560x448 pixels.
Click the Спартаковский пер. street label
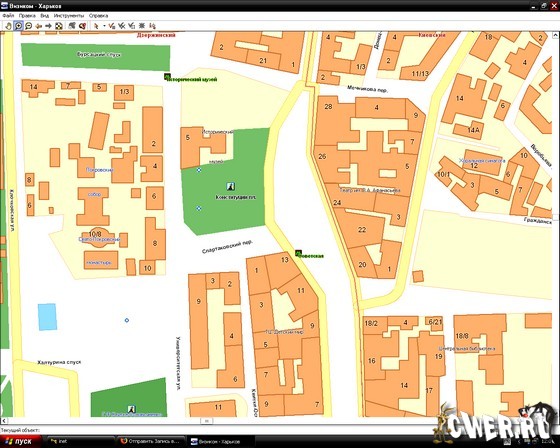click(x=227, y=247)
